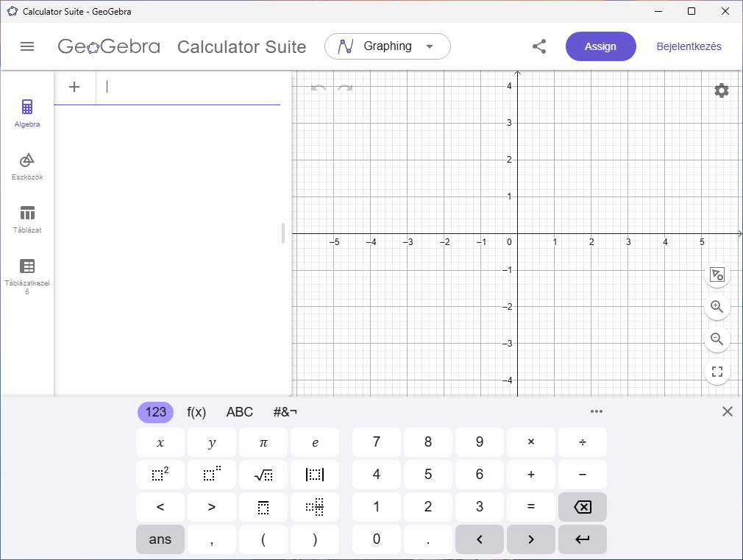The image size is (743, 560).
Task: Click the Assign button
Action: [600, 46]
